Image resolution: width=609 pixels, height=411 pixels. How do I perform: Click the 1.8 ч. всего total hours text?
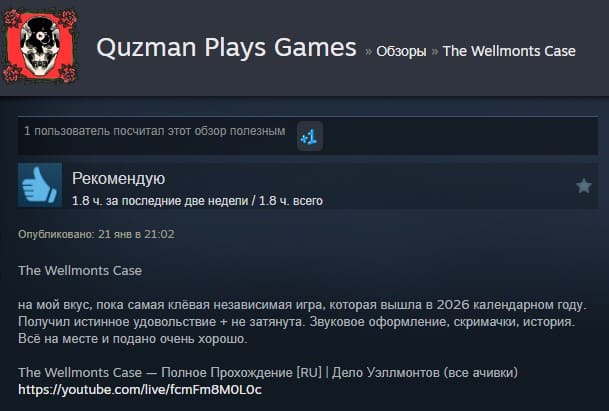tap(291, 201)
